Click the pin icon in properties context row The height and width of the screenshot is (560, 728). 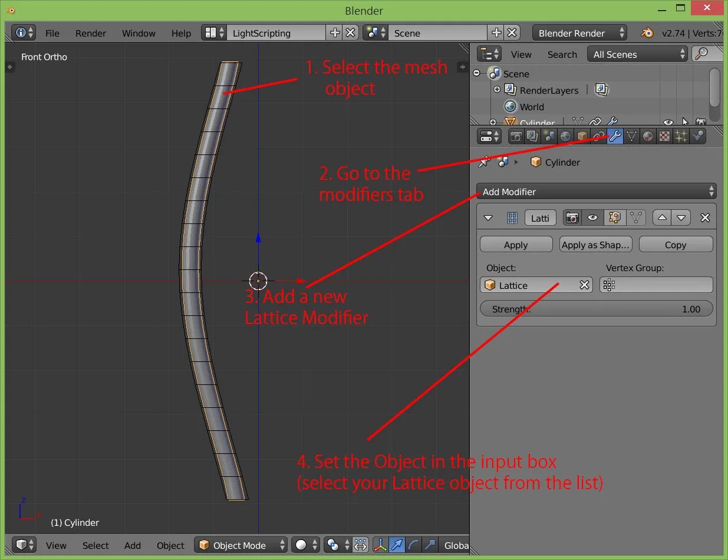(485, 162)
